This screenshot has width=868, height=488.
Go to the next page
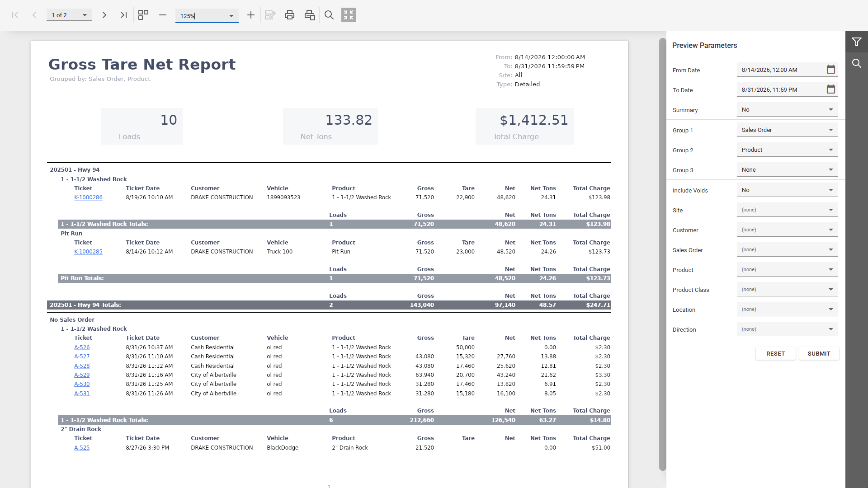coord(104,15)
